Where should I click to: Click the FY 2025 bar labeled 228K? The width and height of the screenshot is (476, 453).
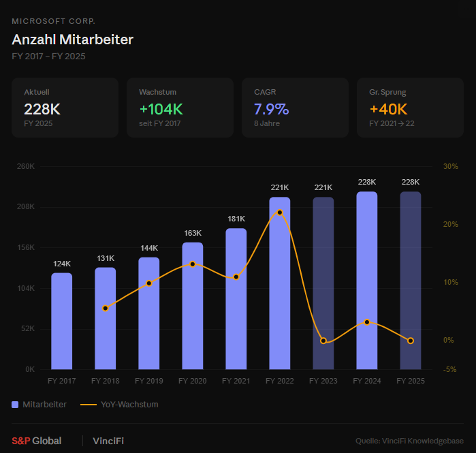(x=411, y=281)
